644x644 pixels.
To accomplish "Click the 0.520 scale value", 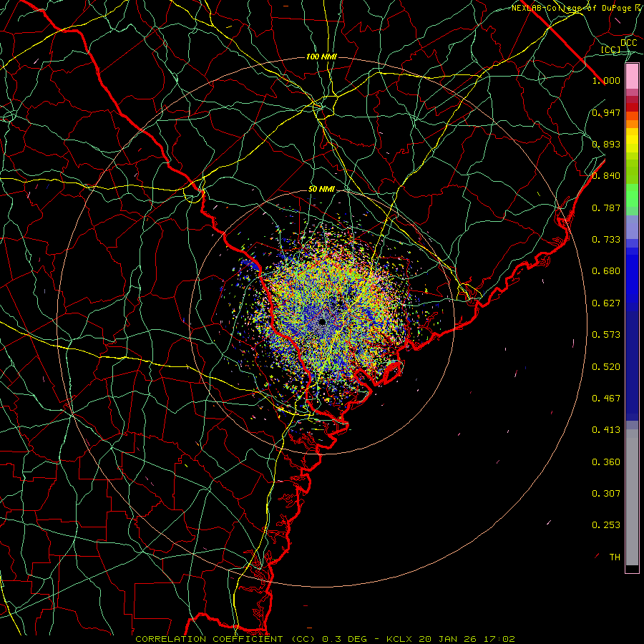I will pyautogui.click(x=606, y=367).
